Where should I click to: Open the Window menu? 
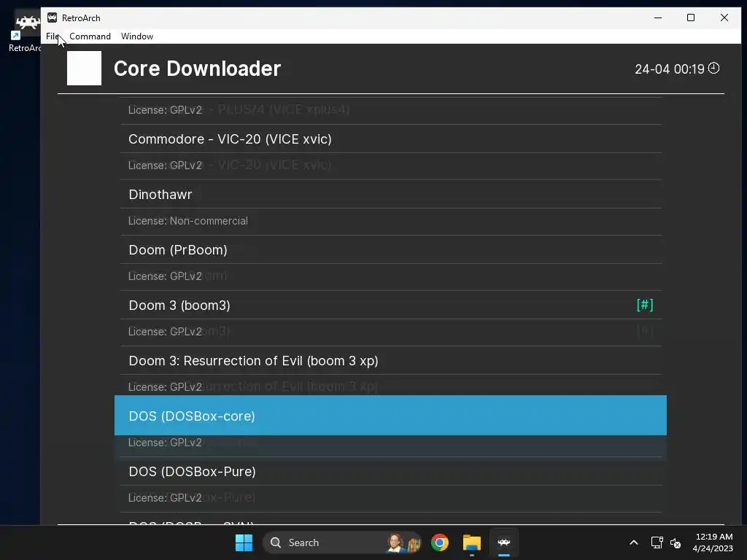pos(136,36)
